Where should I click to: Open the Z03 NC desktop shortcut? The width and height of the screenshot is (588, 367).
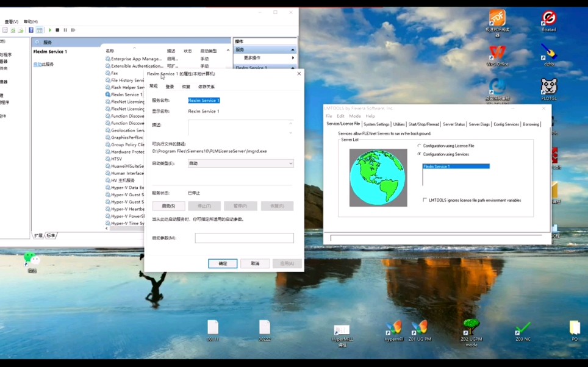(523, 331)
